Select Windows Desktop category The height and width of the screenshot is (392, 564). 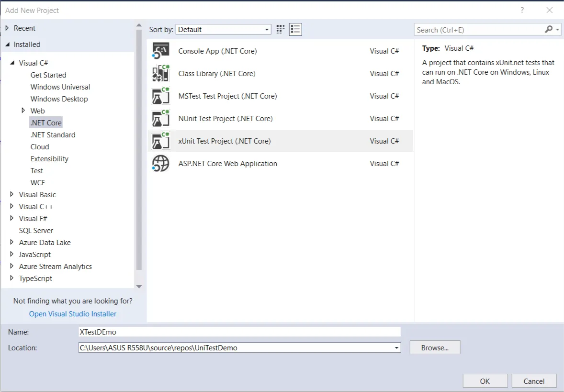point(59,99)
